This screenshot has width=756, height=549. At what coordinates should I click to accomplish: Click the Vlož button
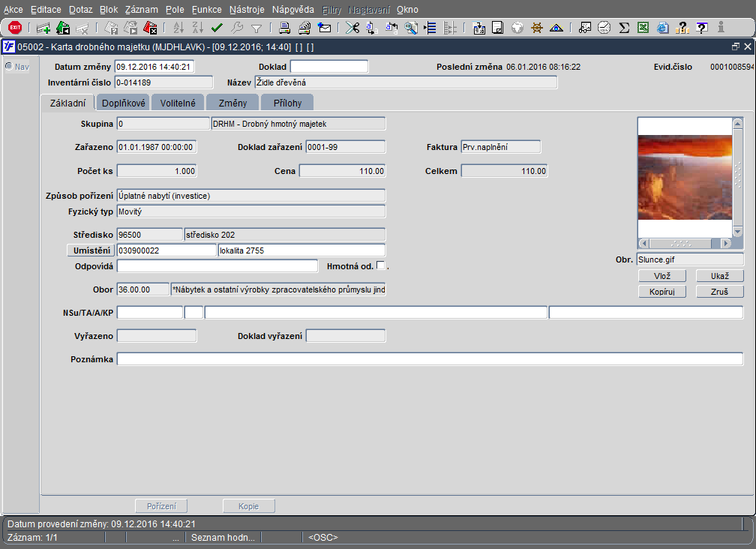click(662, 276)
